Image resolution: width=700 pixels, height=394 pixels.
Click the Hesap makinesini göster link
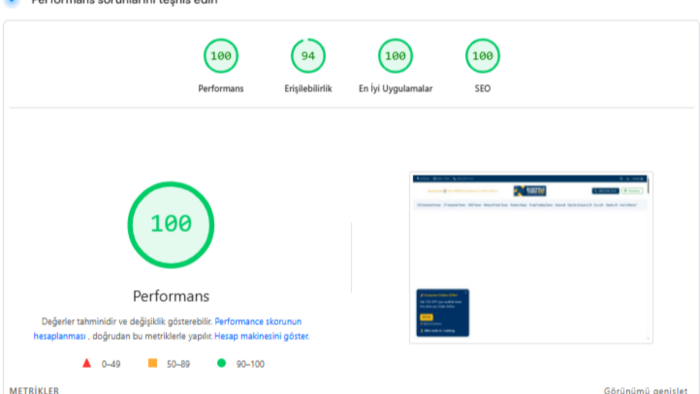pyautogui.click(x=261, y=336)
